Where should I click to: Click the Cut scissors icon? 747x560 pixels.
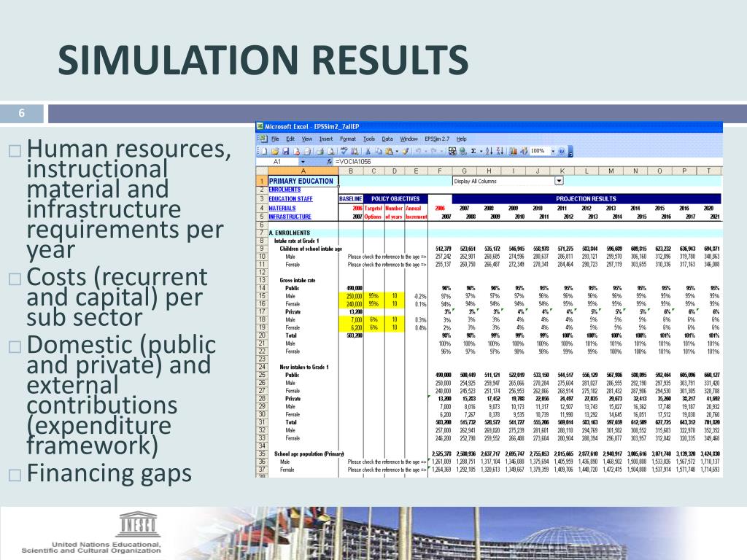(368, 152)
